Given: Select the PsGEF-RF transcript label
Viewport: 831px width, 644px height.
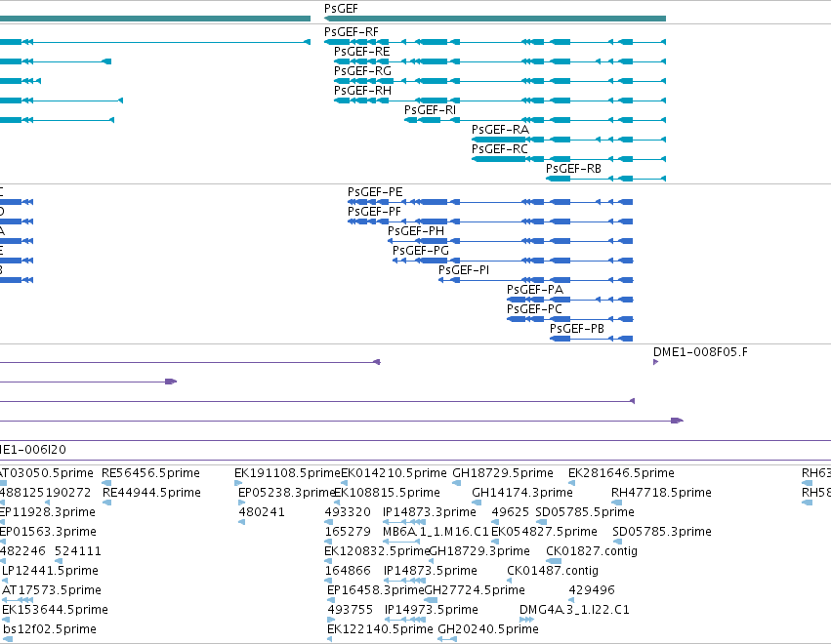Looking at the screenshot, I should tap(352, 32).
